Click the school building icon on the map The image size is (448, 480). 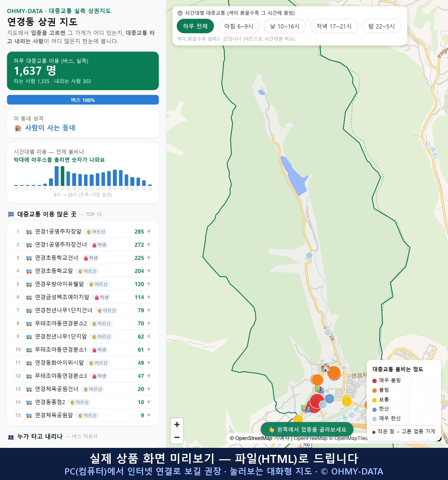[325, 368]
